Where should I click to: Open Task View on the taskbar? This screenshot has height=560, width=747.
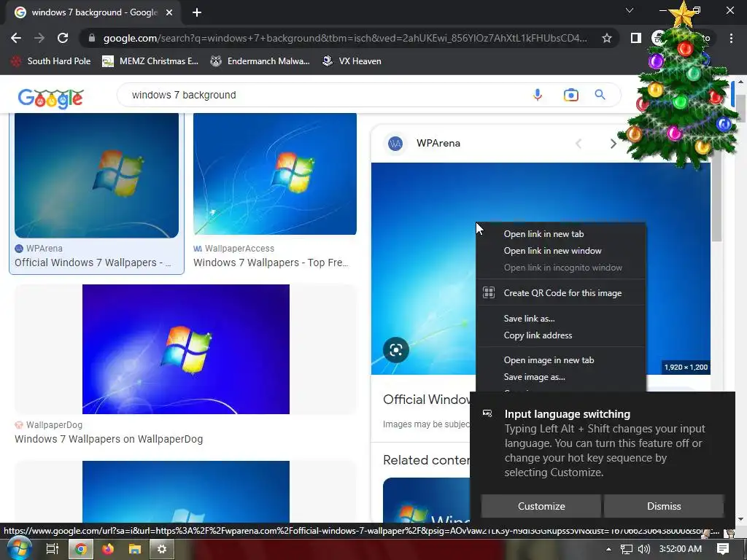53,549
